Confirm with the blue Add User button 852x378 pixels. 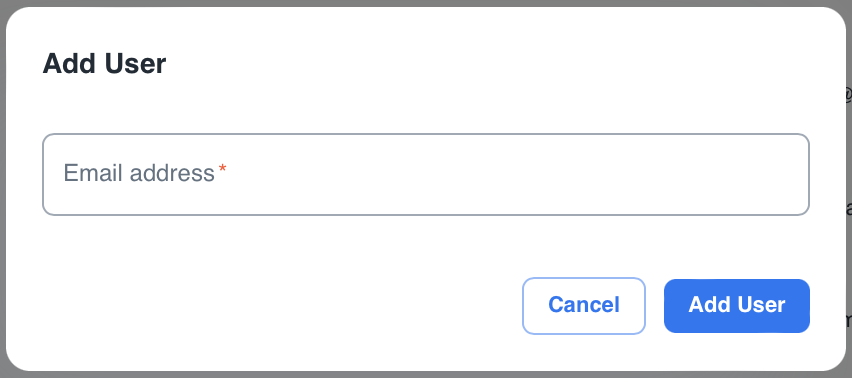tap(737, 306)
